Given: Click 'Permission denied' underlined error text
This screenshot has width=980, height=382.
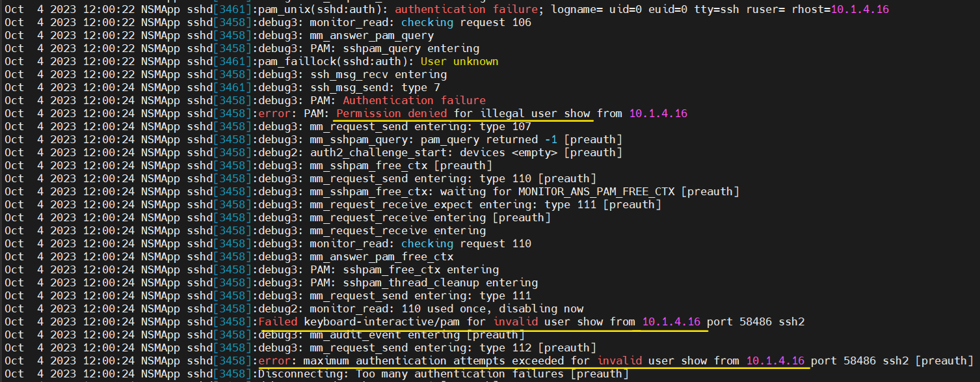Looking at the screenshot, I should pos(391,113).
